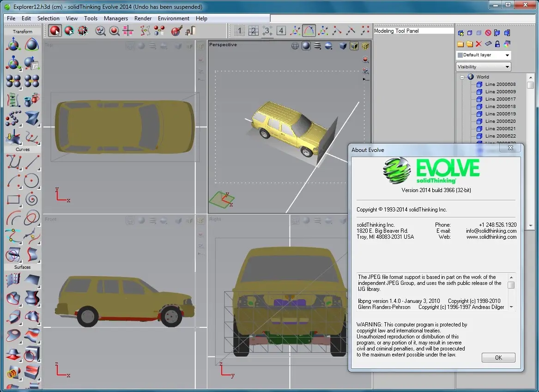Toggle viewport layout button 3
The width and height of the screenshot is (539, 392).
click(267, 31)
